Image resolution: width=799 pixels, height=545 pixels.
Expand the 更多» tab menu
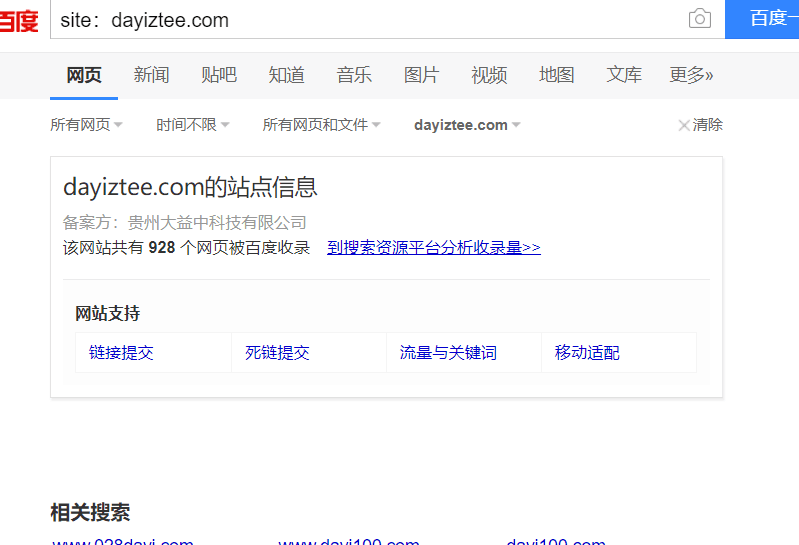[691, 75]
